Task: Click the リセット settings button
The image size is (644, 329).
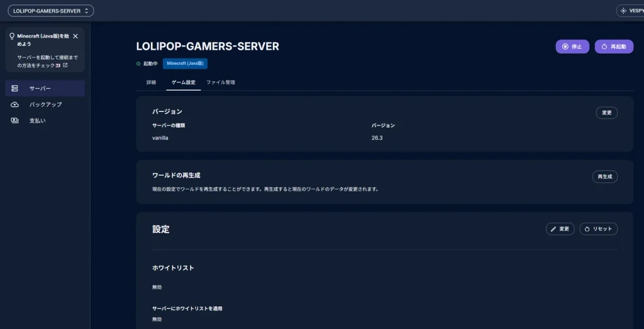Action: [599, 229]
